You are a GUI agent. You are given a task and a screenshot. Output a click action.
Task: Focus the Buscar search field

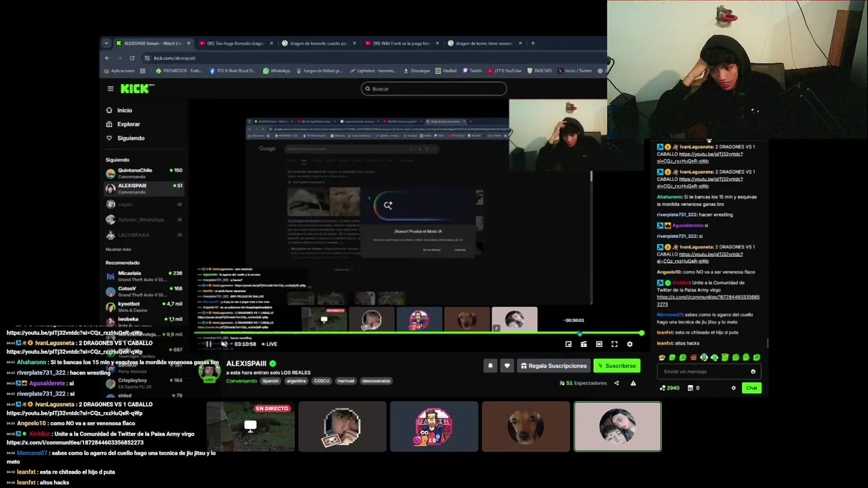(434, 89)
